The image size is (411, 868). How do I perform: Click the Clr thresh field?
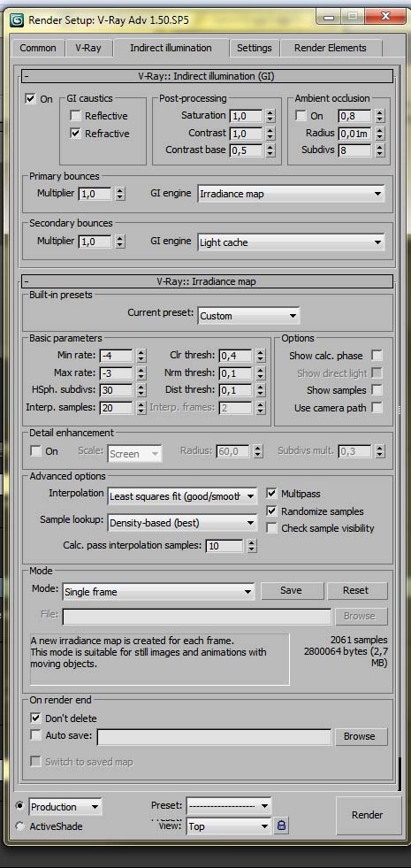click(235, 356)
